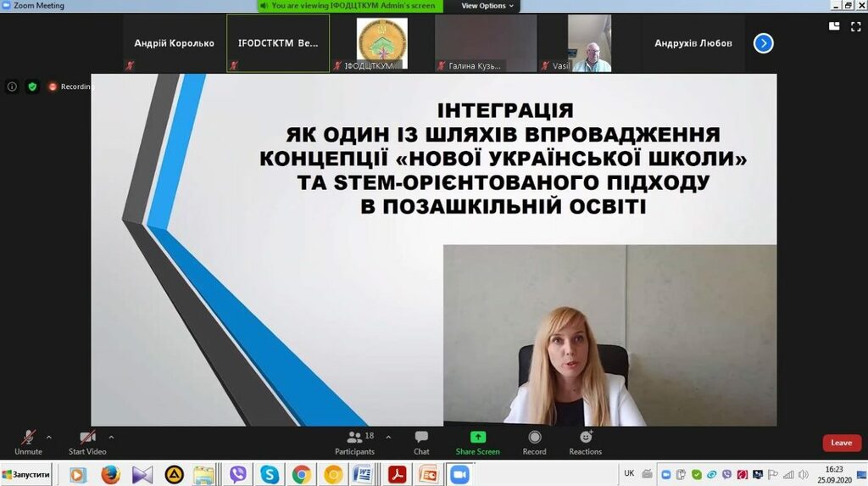Image resolution: width=868 pixels, height=486 pixels.
Task: Open the Chat panel
Action: coord(421,442)
